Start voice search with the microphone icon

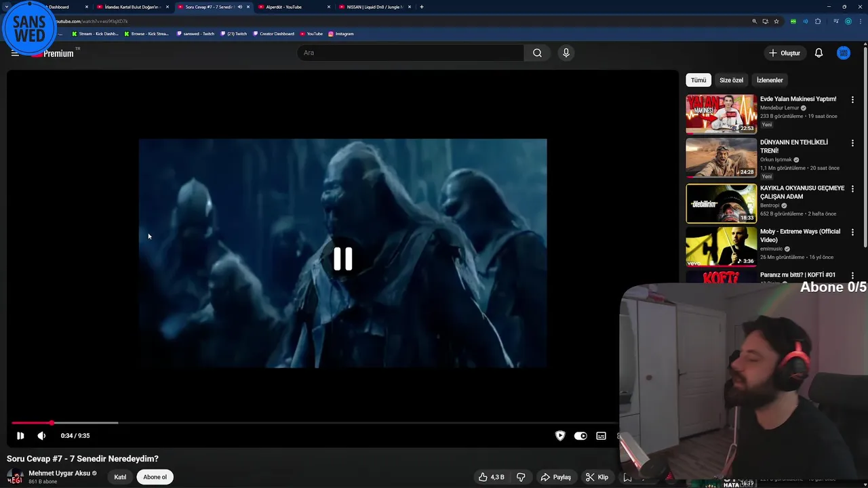[566, 53]
